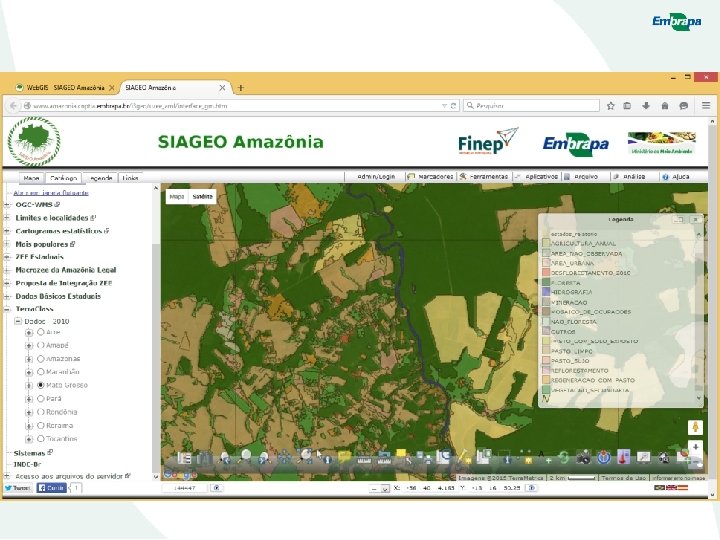Switch to the Catálogo tab

pyautogui.click(x=63, y=178)
